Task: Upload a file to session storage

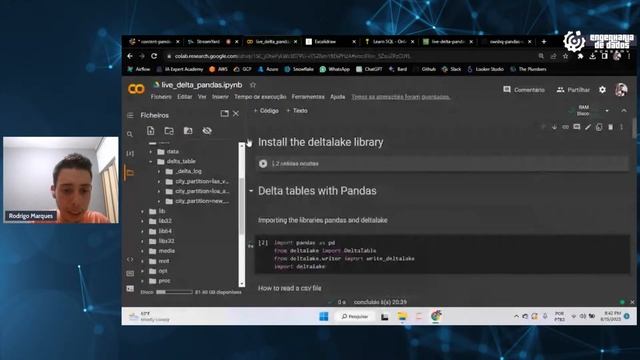Action: [x=151, y=131]
